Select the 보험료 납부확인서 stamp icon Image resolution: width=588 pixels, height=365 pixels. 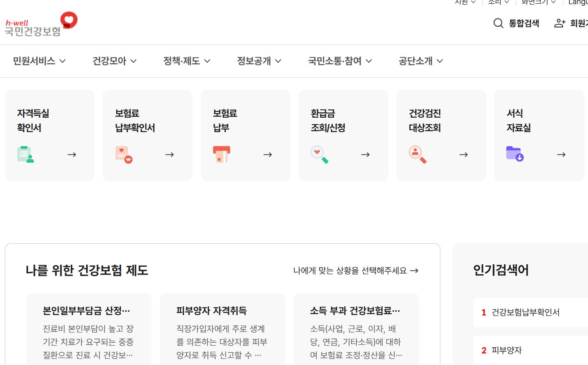pos(122,153)
